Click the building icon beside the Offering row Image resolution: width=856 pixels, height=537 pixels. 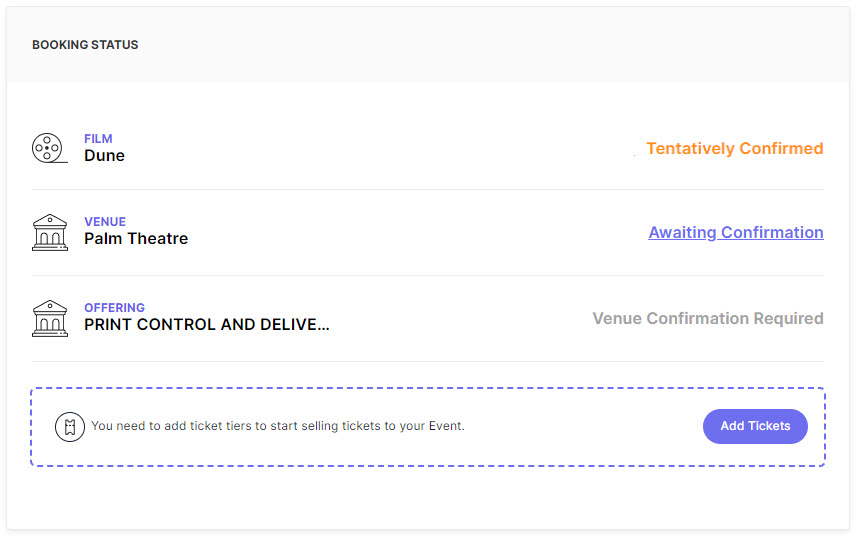(x=49, y=318)
